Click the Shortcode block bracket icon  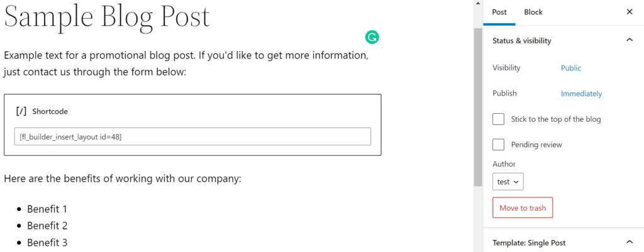(x=21, y=111)
